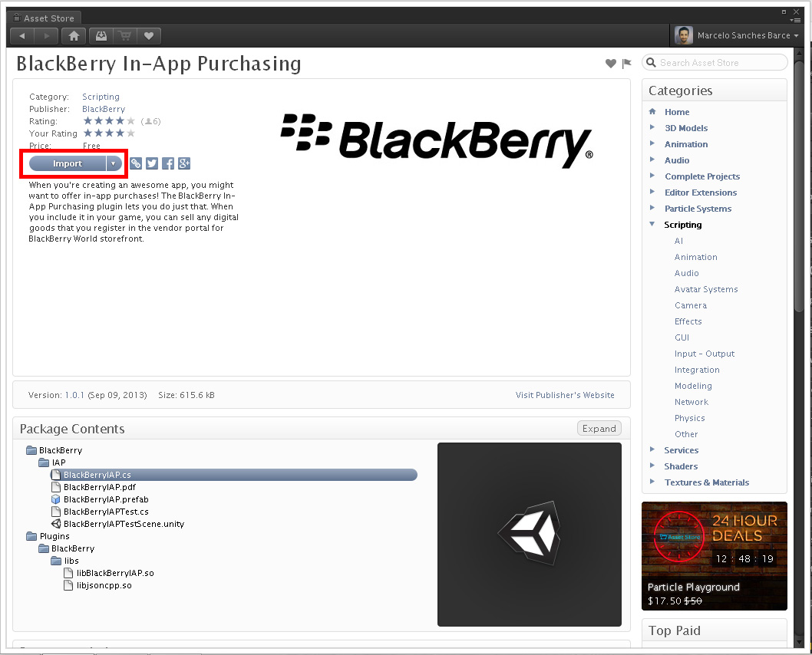Image resolution: width=812 pixels, height=655 pixels.
Task: Open the 24 Hour Deals Particle Playground banner
Action: coord(714,555)
